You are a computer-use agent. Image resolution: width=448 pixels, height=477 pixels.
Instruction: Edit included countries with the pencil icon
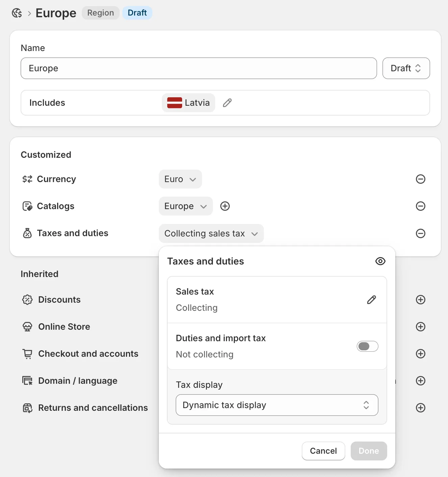(x=227, y=103)
